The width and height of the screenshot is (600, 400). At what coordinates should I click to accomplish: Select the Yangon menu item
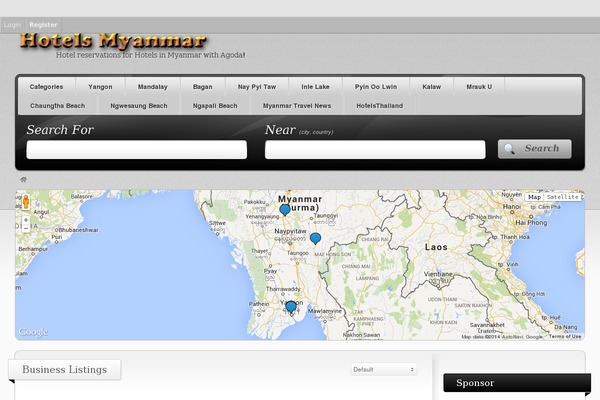point(100,87)
